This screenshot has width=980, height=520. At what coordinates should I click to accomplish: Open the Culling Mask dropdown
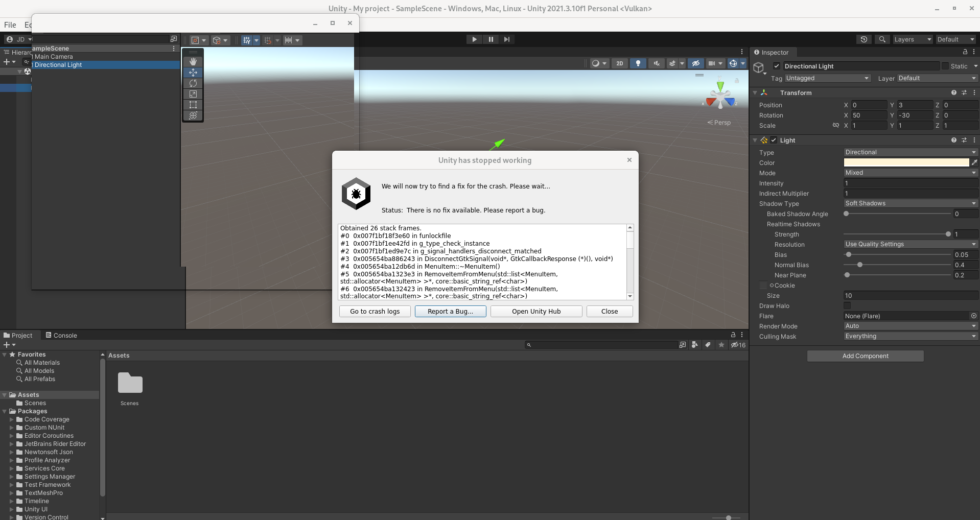click(911, 336)
